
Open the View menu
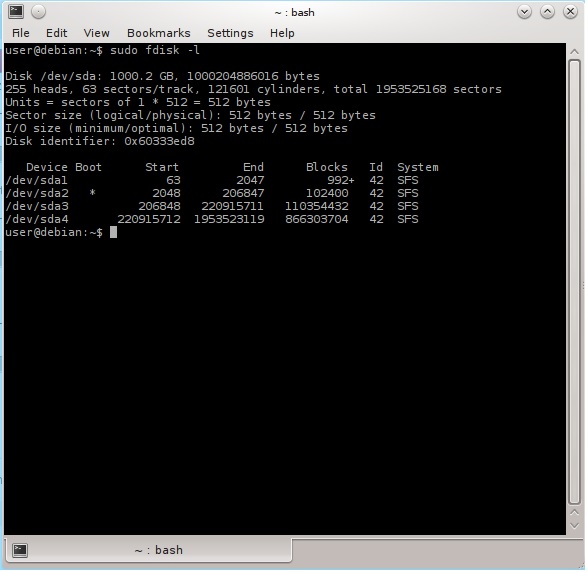pos(96,33)
